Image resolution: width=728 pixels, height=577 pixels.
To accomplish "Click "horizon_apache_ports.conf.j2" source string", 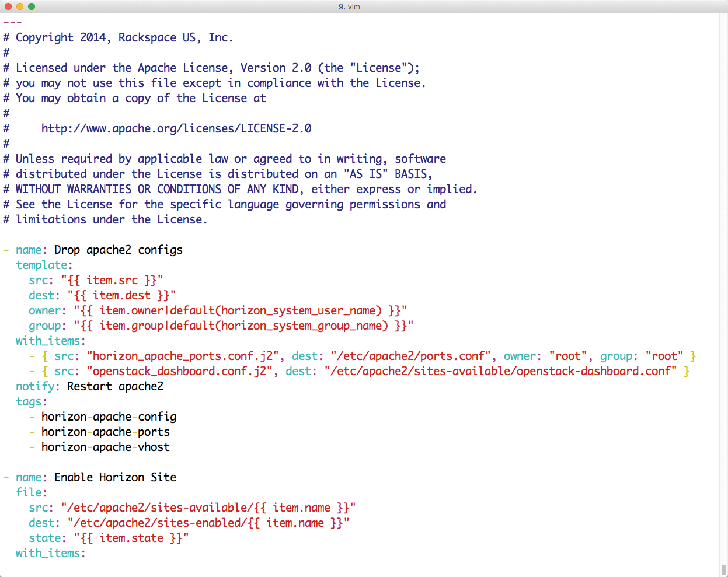I will [x=183, y=356].
